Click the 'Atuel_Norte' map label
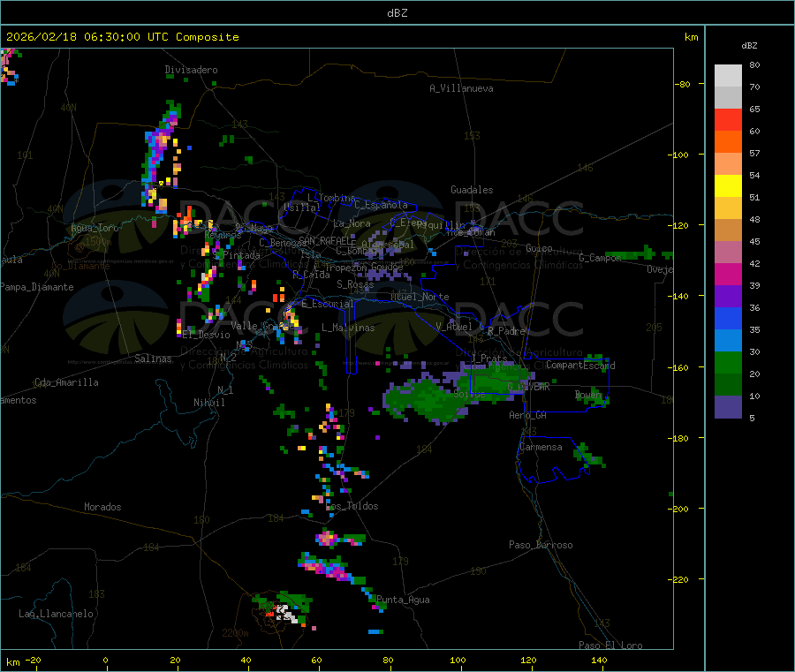795x672 pixels. coord(420,297)
